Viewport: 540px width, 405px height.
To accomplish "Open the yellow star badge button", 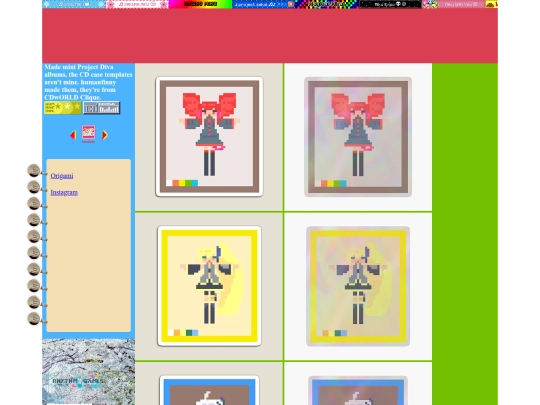I will pos(63,108).
